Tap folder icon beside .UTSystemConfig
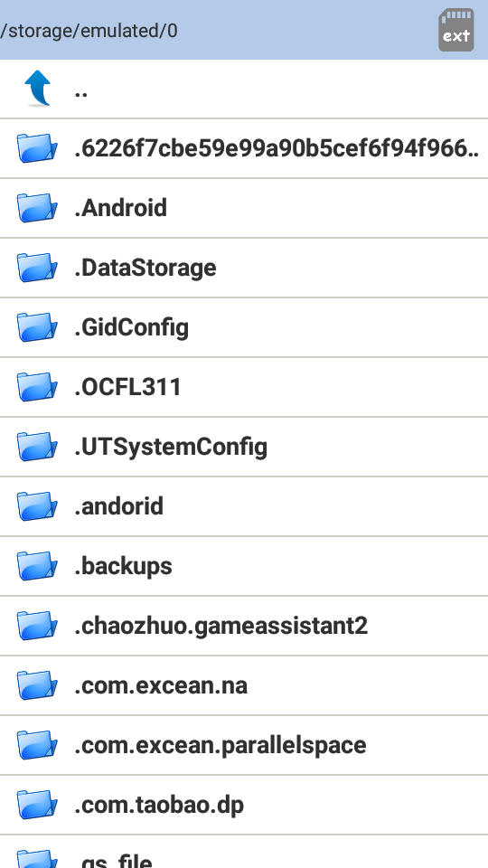The height and width of the screenshot is (868, 488). click(x=37, y=447)
